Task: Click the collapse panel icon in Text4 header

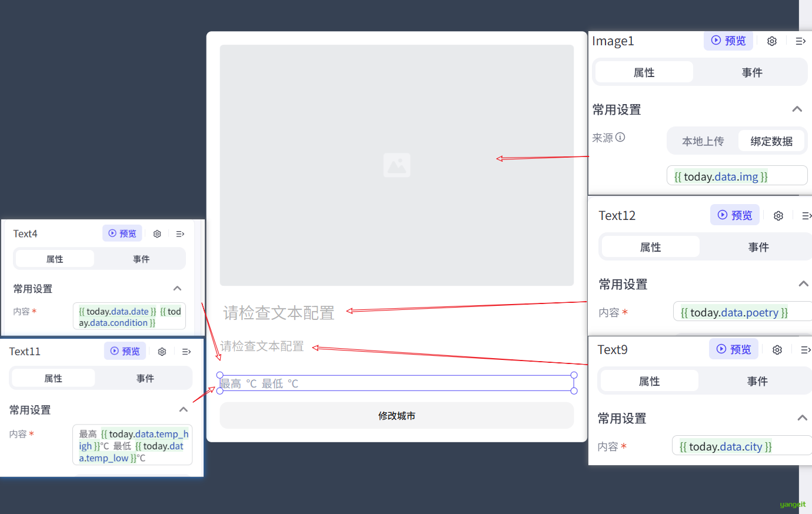Action: 180,234
